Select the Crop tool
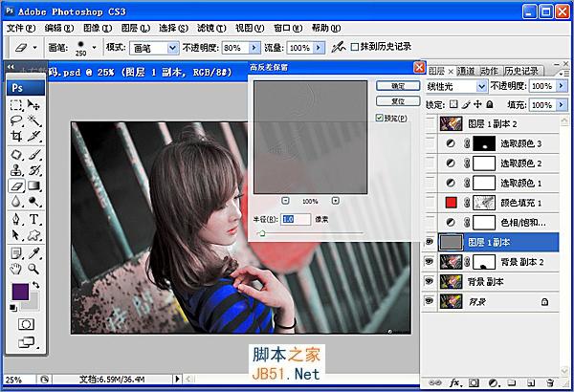 click(16, 136)
